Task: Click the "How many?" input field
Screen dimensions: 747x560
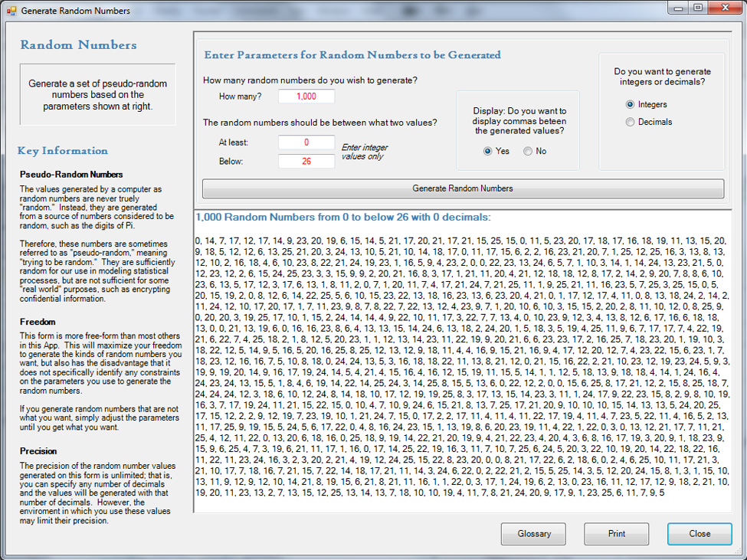Action: click(306, 97)
